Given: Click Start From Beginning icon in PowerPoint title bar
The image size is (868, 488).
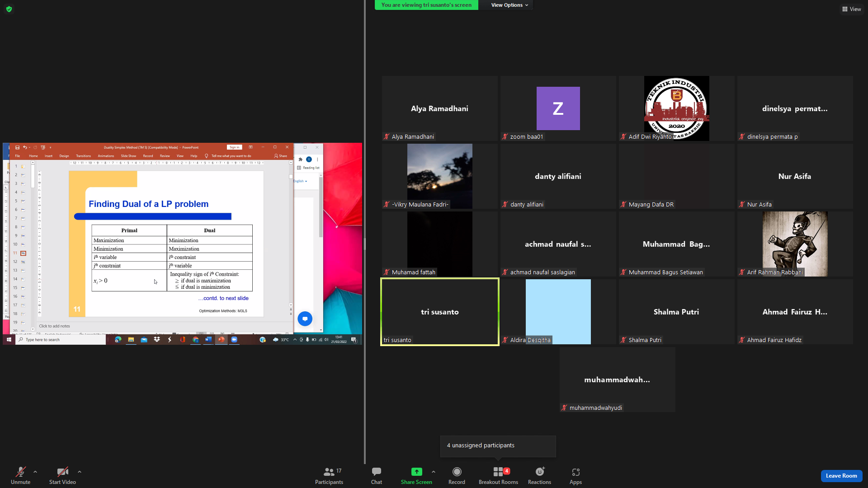Looking at the screenshot, I should (43, 147).
